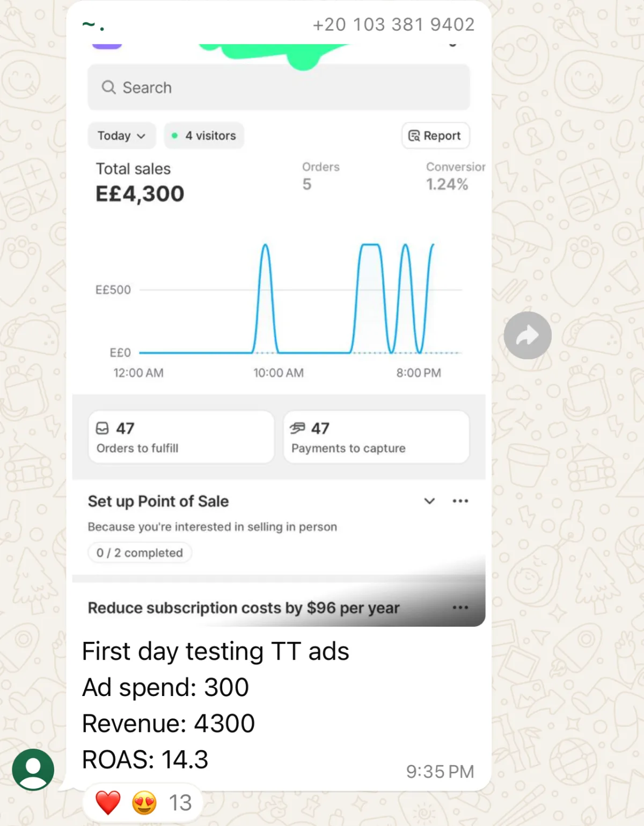
Task: Tap the sender phone number +20 103 381 9402
Action: coord(393,25)
